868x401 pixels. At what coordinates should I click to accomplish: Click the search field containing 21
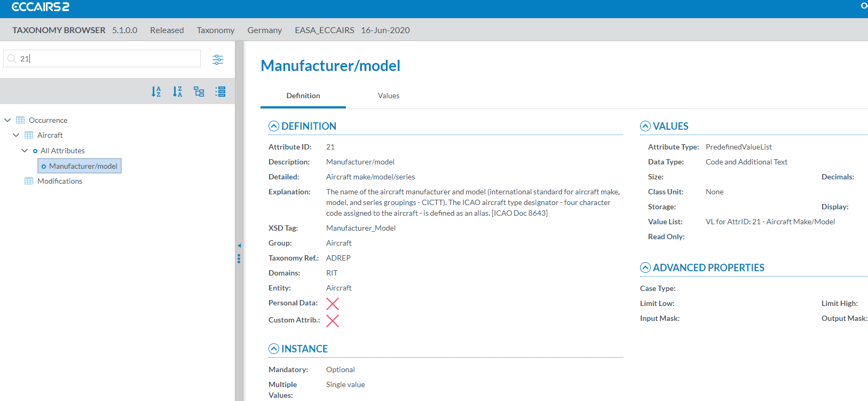pyautogui.click(x=107, y=59)
